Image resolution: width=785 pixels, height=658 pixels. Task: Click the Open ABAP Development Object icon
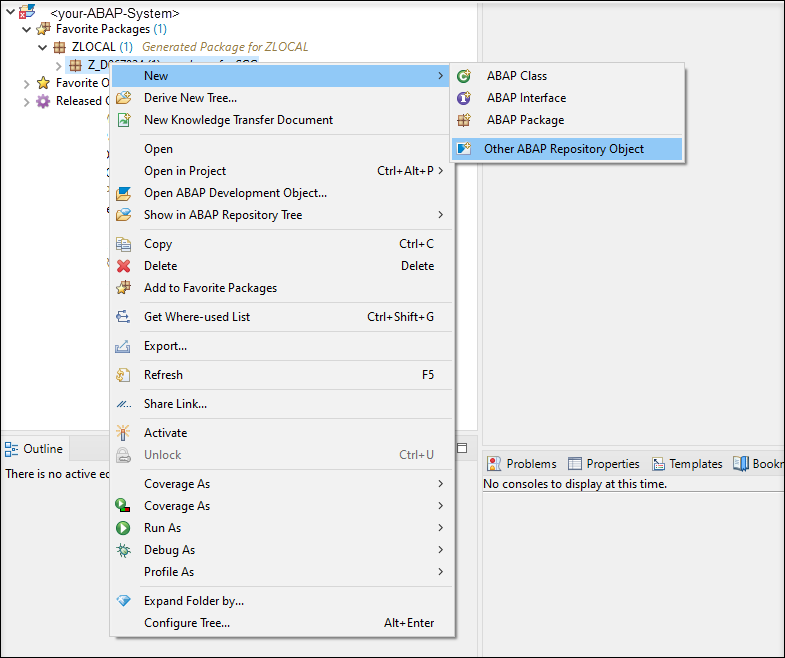pos(123,193)
